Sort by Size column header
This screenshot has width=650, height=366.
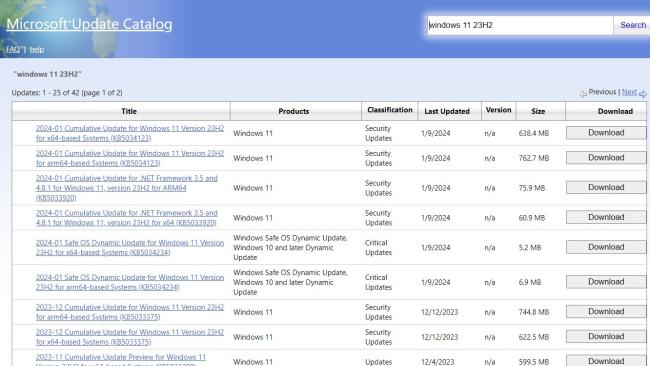coord(538,111)
